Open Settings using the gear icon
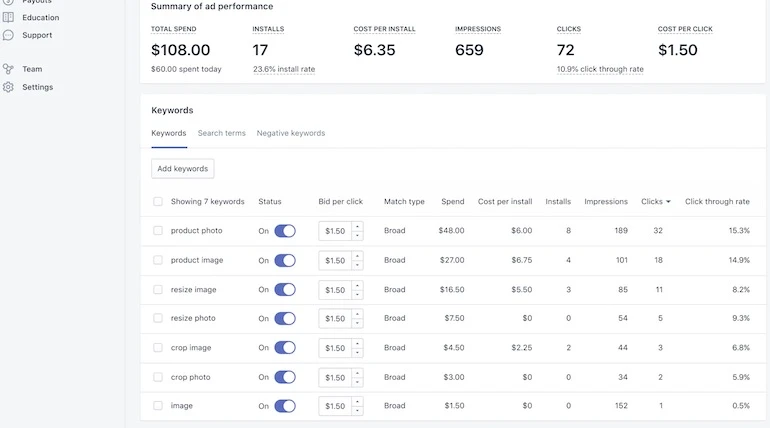Image resolution: width=770 pixels, height=428 pixels. click(x=9, y=87)
